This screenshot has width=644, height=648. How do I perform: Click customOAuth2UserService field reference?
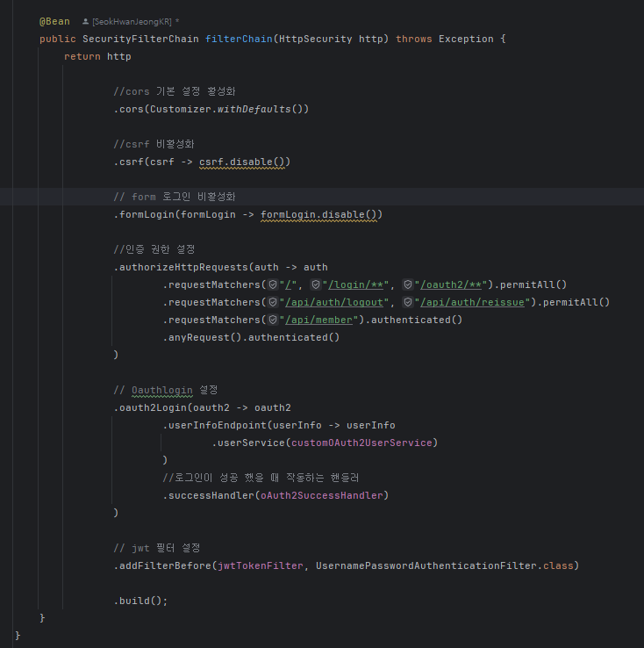pyautogui.click(x=361, y=443)
